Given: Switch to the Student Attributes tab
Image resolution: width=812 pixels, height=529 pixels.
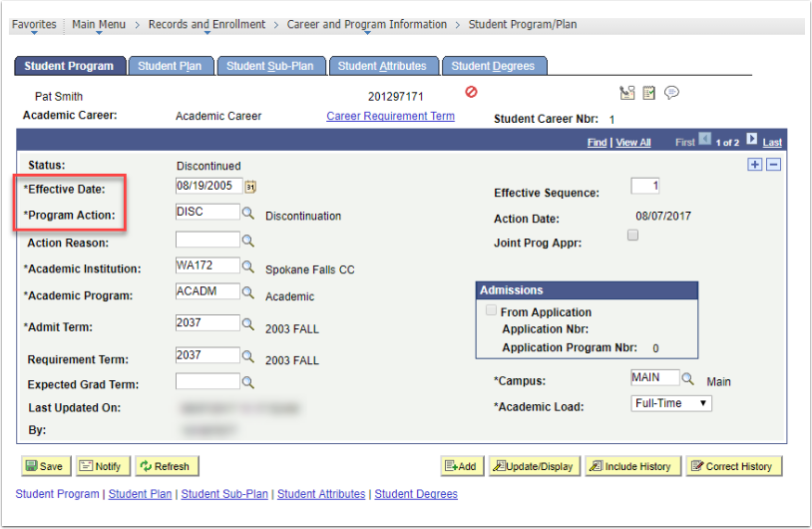Looking at the screenshot, I should click(x=383, y=66).
